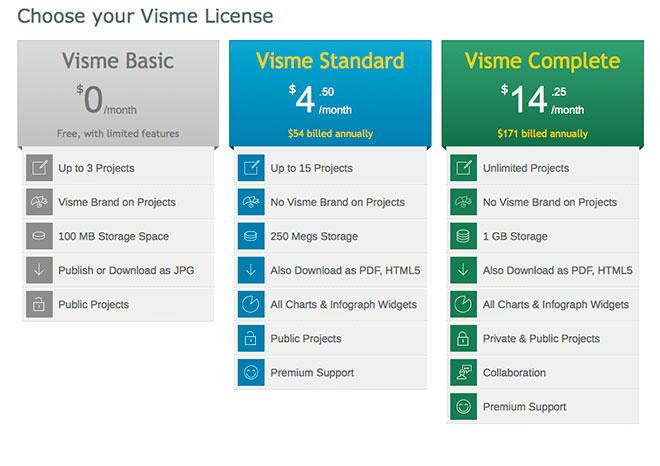
Task: Click the storage disk icon next to 100 MB Storage Space
Action: click(x=39, y=236)
